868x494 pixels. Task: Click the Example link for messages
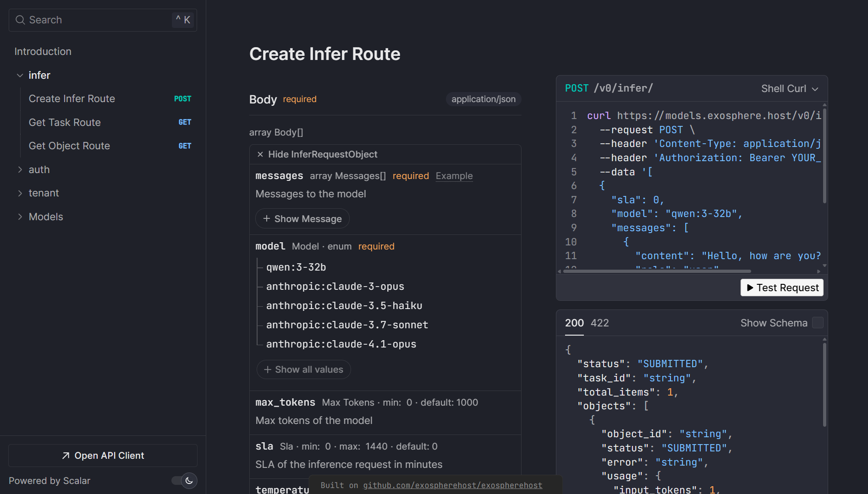click(454, 176)
